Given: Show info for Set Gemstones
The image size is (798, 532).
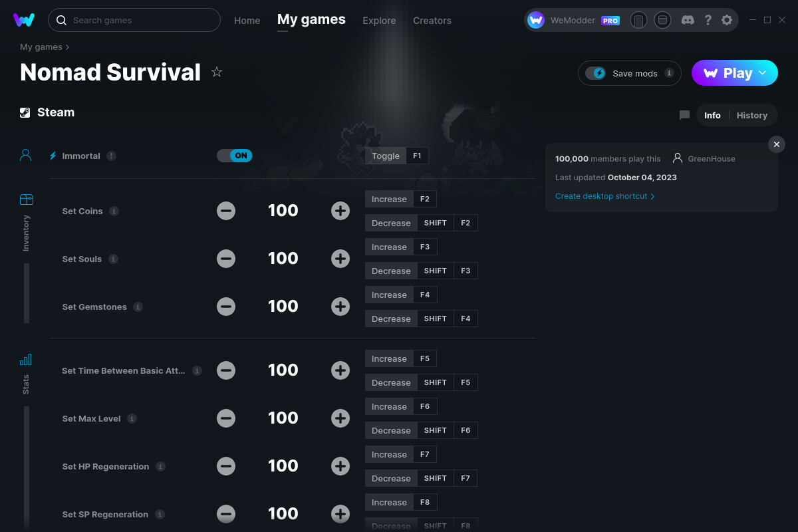Looking at the screenshot, I should tap(138, 307).
